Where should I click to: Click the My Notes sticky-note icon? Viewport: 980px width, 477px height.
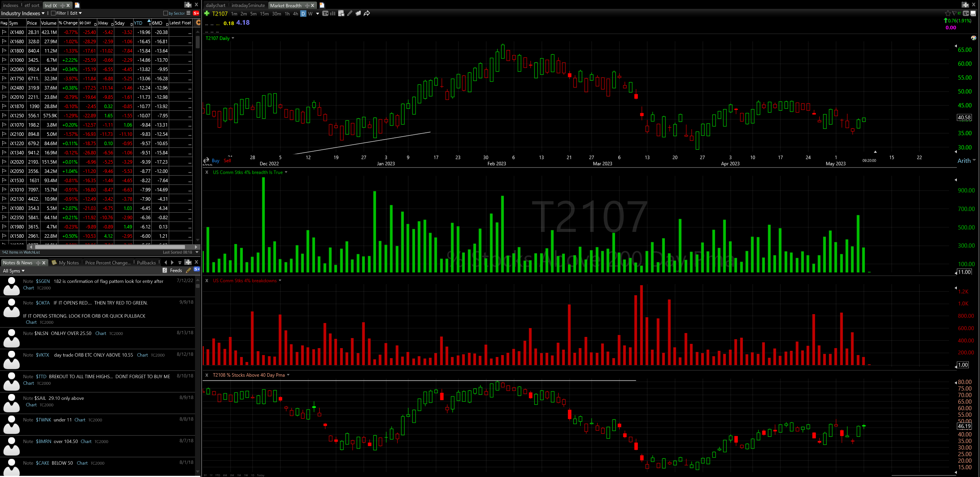[x=54, y=262]
